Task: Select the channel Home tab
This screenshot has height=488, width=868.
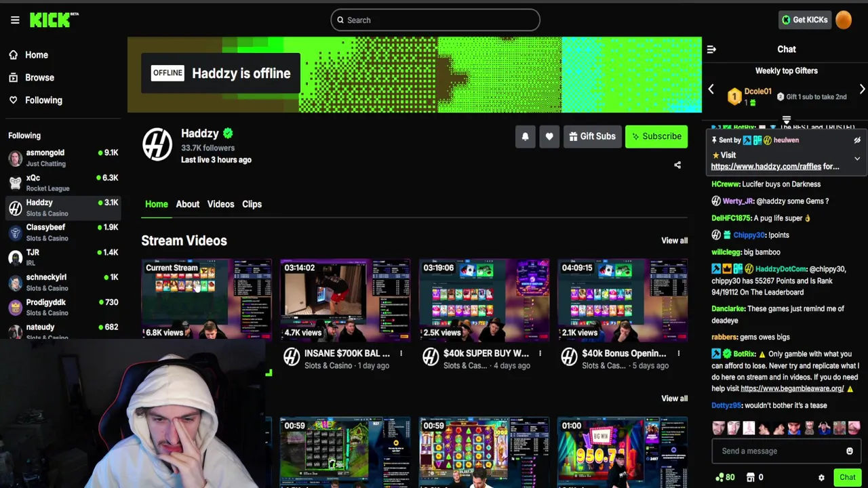Action: (x=156, y=204)
